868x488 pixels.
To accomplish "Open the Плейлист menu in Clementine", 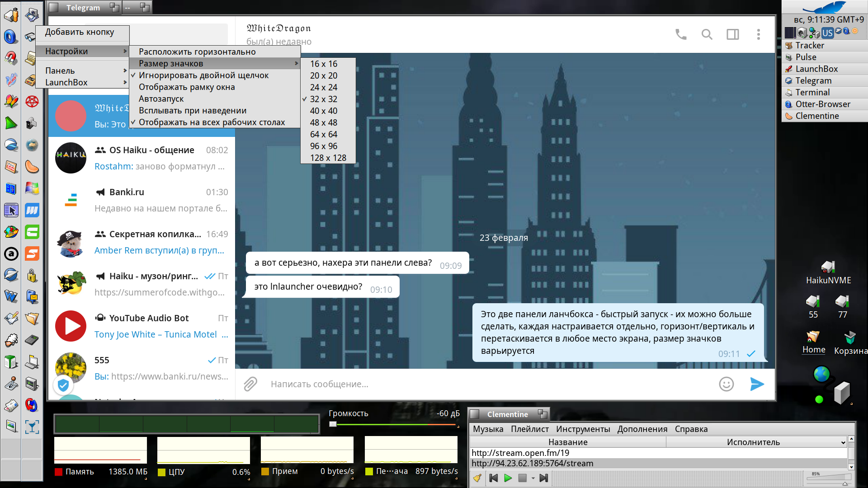I will click(x=530, y=429).
